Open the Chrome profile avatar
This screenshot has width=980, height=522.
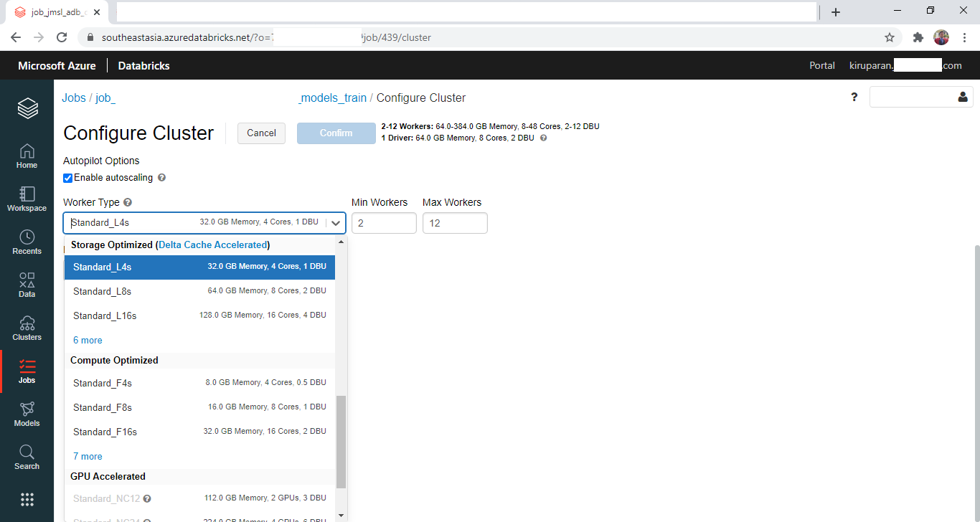tap(941, 37)
